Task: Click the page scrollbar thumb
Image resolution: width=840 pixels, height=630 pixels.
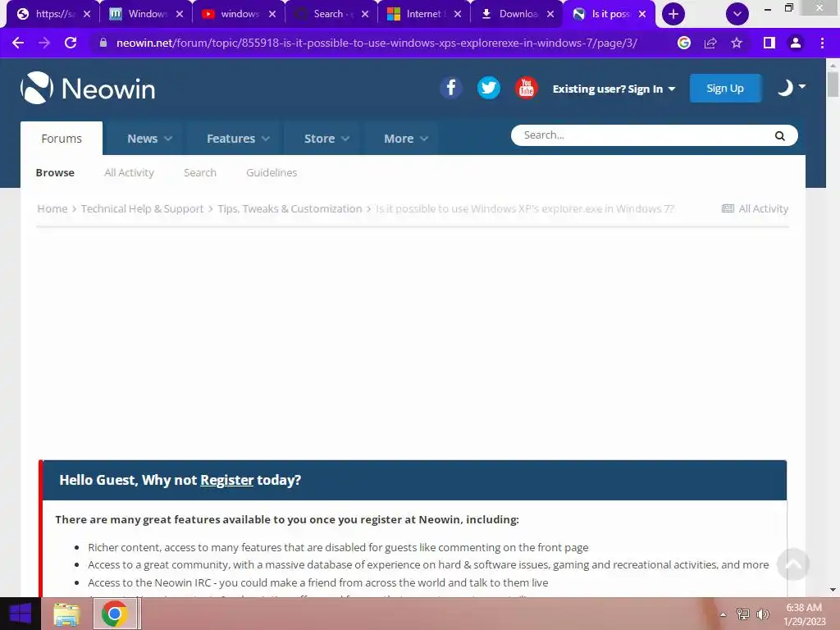Action: [833, 84]
